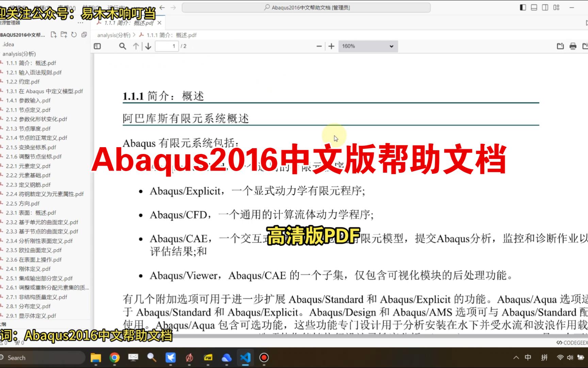Close the 1.1.1 简介：概述.pdf tab

point(159,23)
